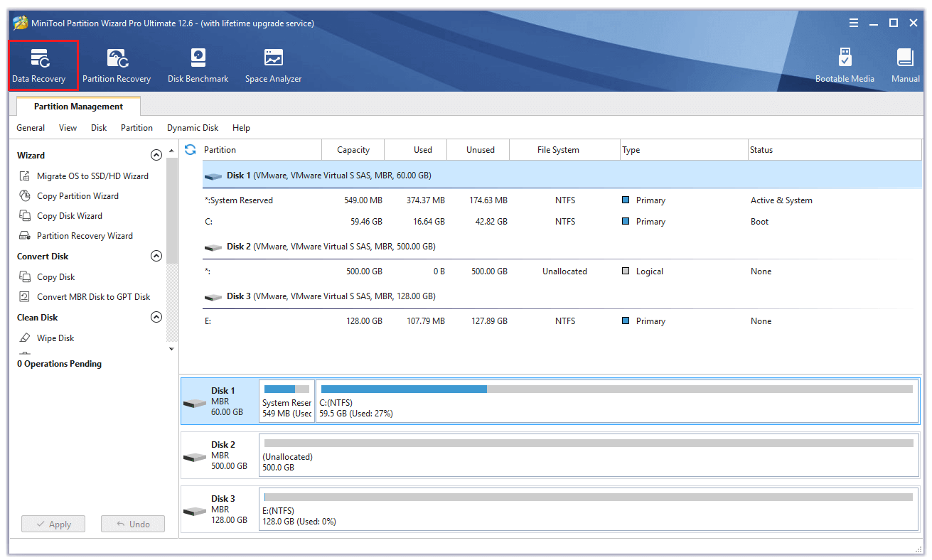Sort by Status column header
The image size is (932, 560).
[835, 150]
